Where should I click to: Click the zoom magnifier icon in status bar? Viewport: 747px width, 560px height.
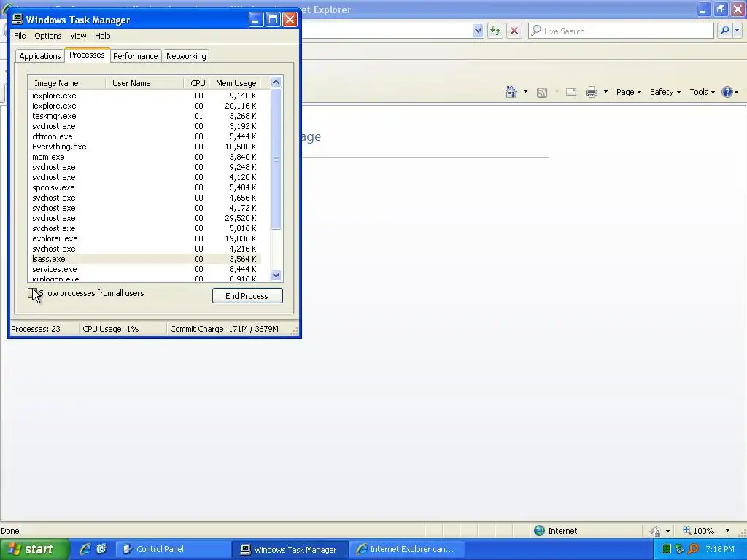click(x=687, y=531)
